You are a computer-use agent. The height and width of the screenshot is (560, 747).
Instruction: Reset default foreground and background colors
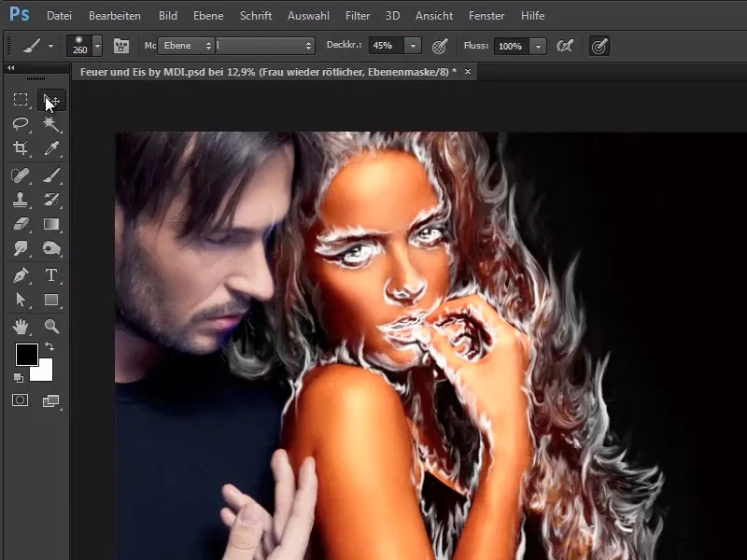(x=19, y=378)
